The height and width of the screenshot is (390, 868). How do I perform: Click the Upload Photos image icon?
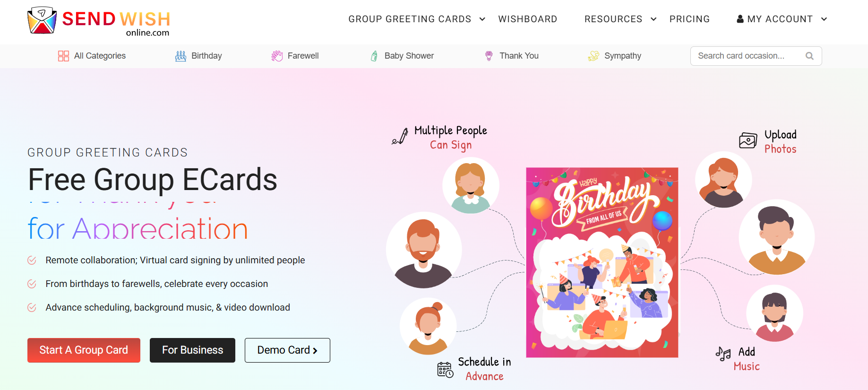[x=748, y=140]
